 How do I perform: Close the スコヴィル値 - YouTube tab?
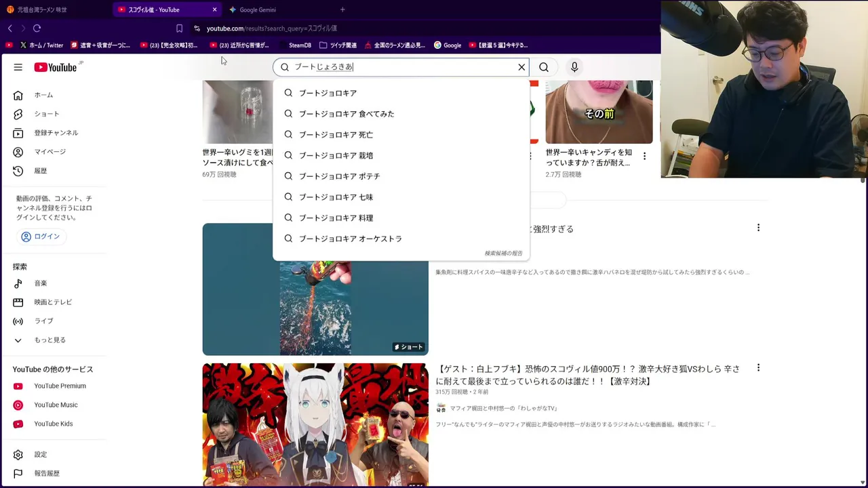pyautogui.click(x=215, y=9)
